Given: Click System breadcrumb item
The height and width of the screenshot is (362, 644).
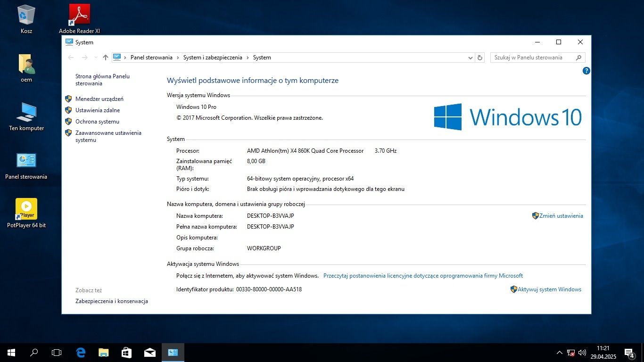Looking at the screenshot, I should click(262, 58).
